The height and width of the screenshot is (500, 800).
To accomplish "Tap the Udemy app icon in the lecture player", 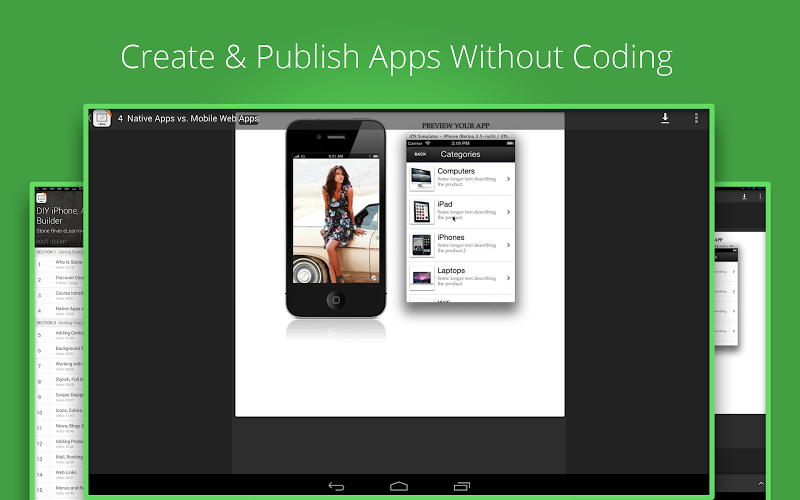I will [102, 118].
